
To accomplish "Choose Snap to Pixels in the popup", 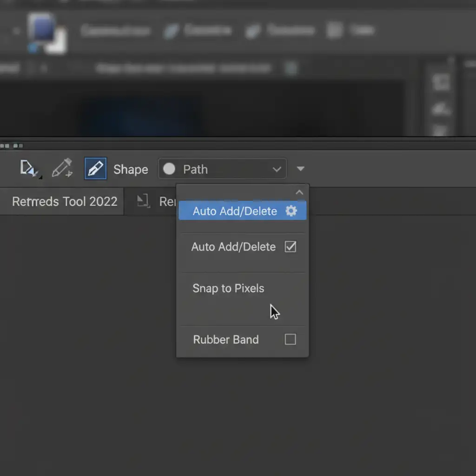I will click(228, 288).
